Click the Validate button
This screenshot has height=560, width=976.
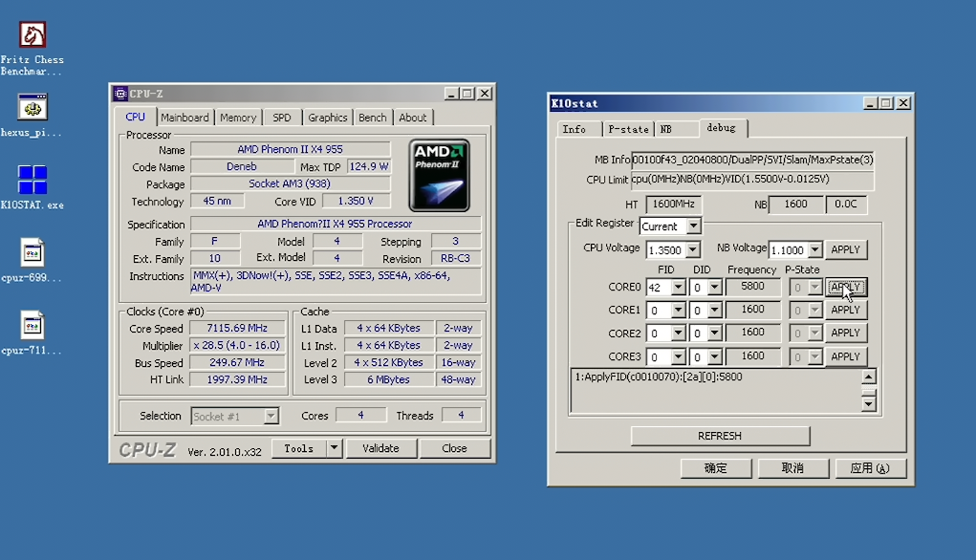click(x=380, y=448)
